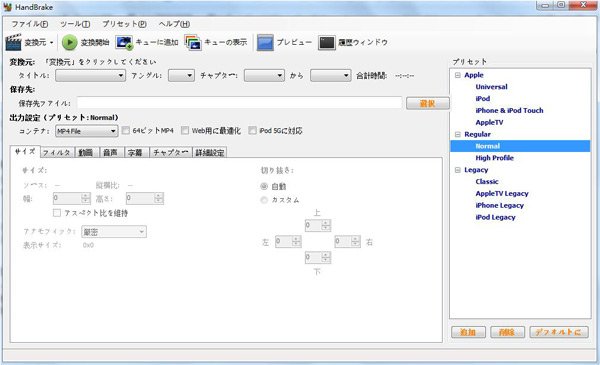The image size is (600, 365).
Task: Open the アナモフィック dropdown
Action: (x=114, y=232)
